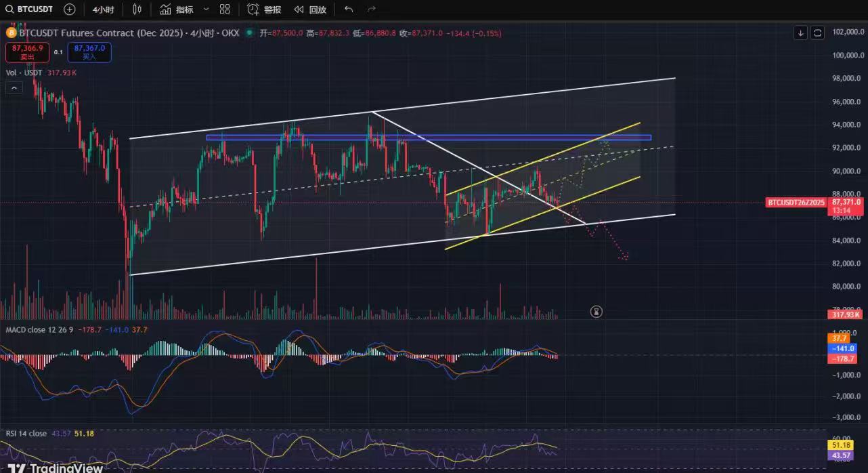Click the blue 买入 buy price button

coord(89,52)
